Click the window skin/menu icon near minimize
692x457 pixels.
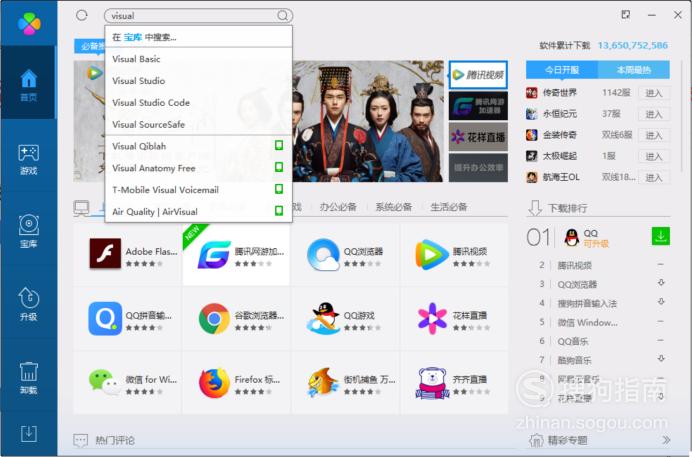[625, 15]
